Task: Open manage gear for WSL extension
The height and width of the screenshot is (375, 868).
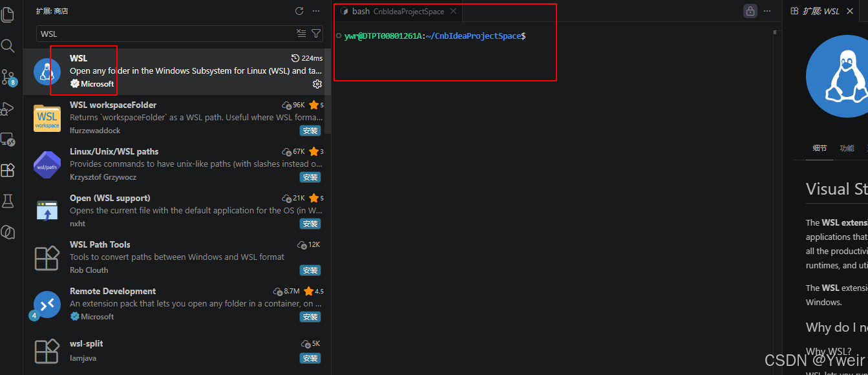Action: [317, 84]
